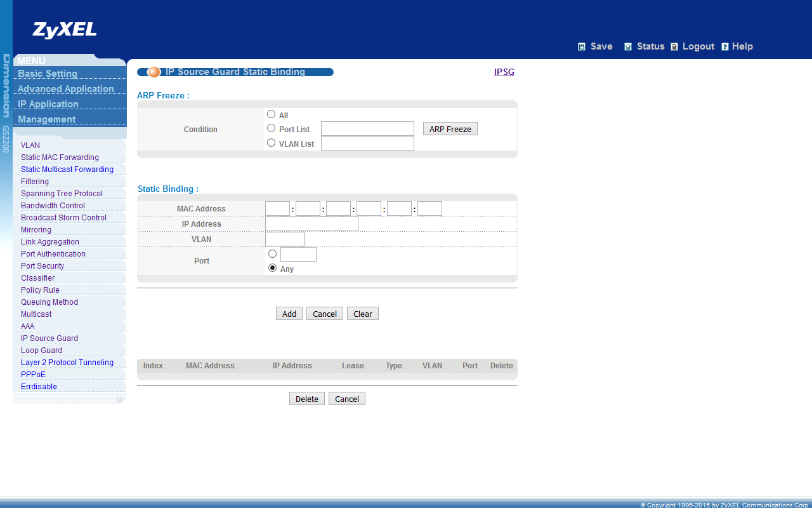Open Policy Rule page
The height and width of the screenshot is (508, 812).
40,290
